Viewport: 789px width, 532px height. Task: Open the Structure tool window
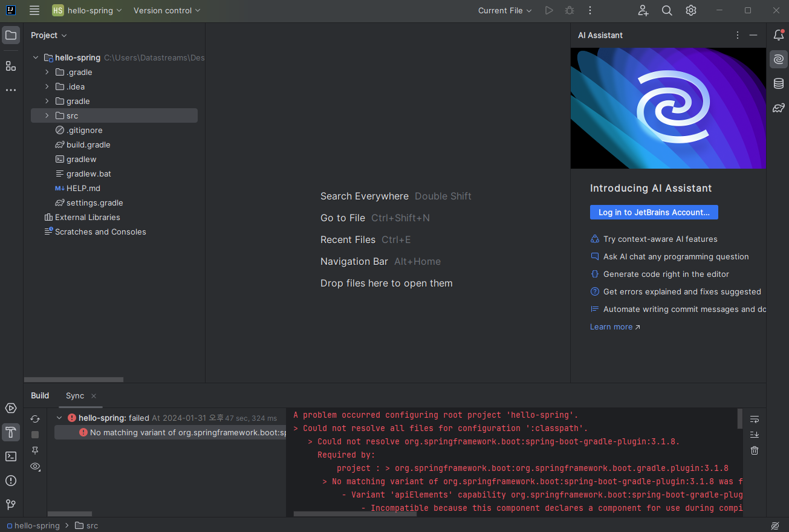pyautogui.click(x=11, y=66)
